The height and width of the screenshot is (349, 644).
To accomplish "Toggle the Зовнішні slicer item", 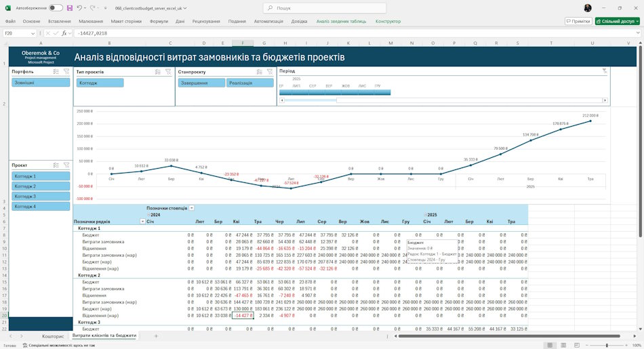I will [41, 83].
